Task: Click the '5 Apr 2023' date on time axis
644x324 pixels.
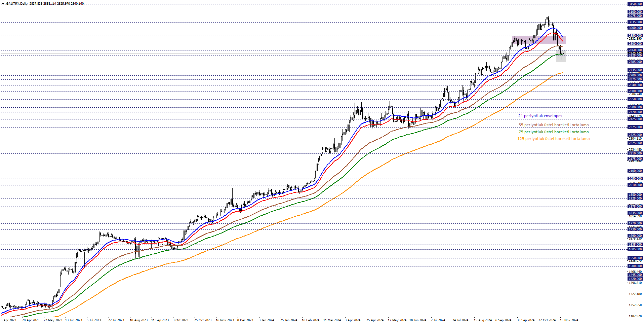Action: (8, 320)
